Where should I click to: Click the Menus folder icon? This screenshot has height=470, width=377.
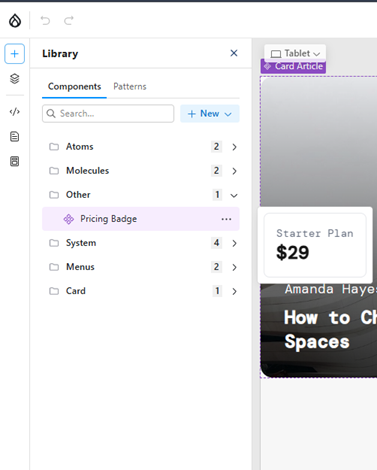(x=54, y=267)
